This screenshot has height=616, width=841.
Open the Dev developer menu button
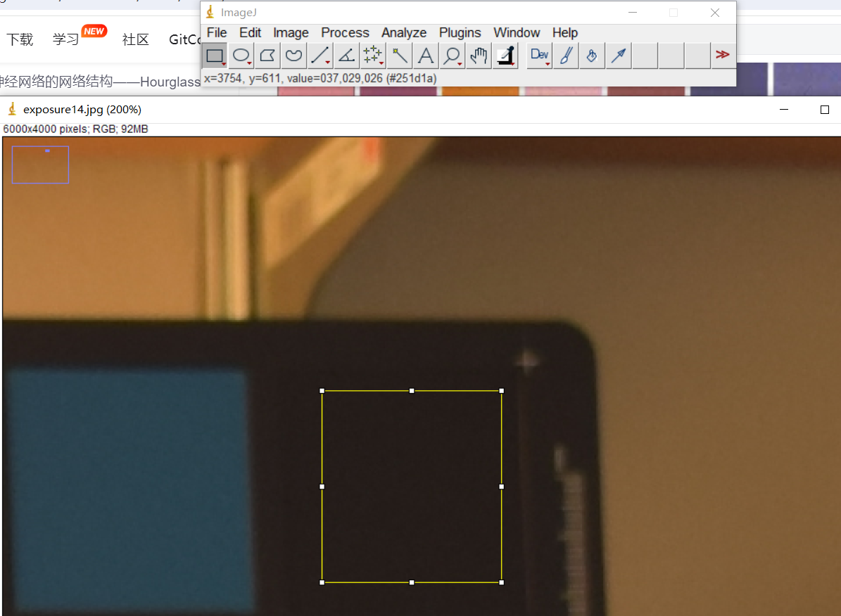[540, 56]
